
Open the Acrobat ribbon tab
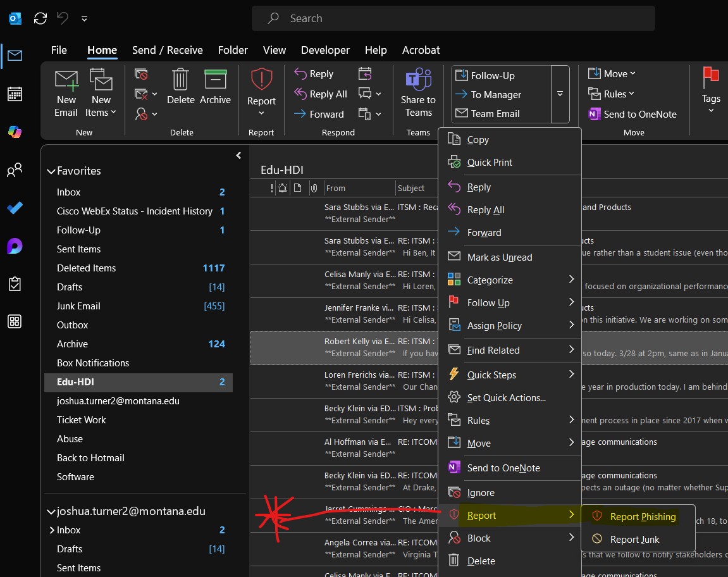tap(421, 50)
